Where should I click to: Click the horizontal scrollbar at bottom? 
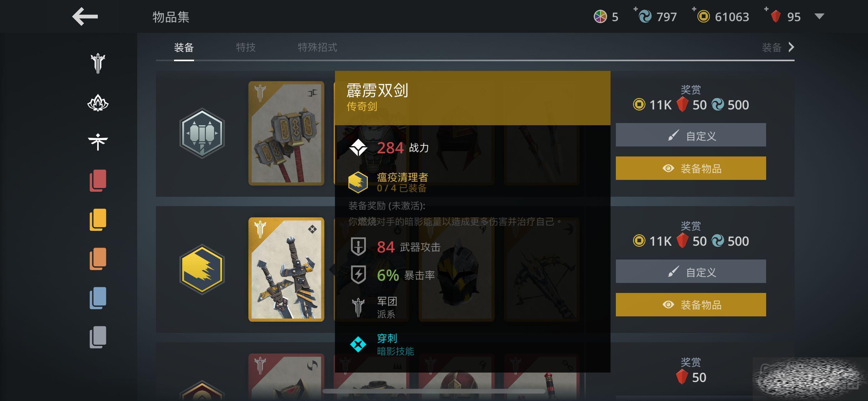(x=434, y=391)
